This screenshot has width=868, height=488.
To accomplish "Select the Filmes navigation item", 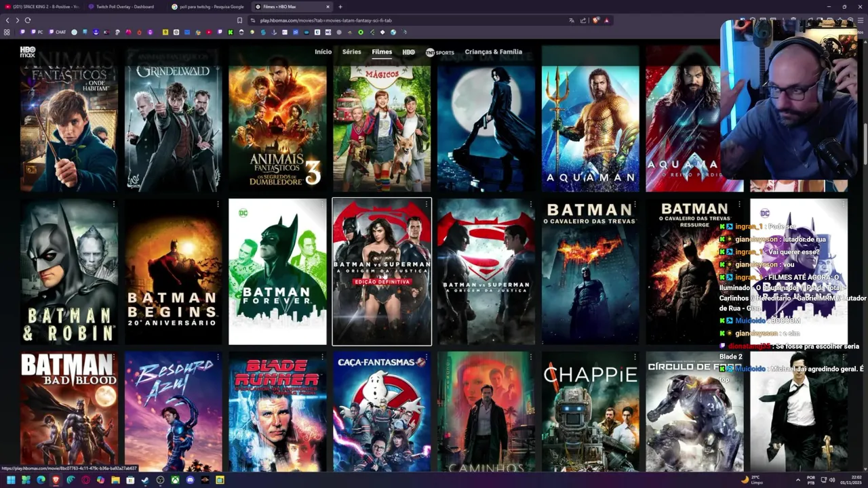I will tap(382, 52).
